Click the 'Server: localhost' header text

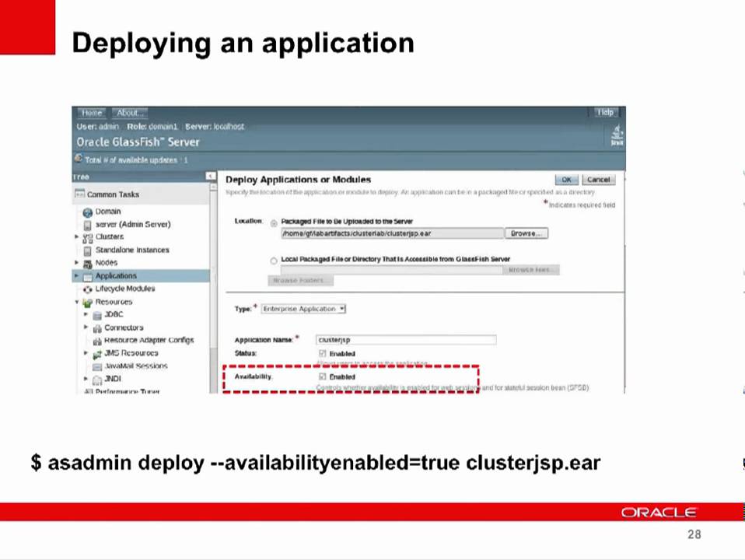pos(215,127)
